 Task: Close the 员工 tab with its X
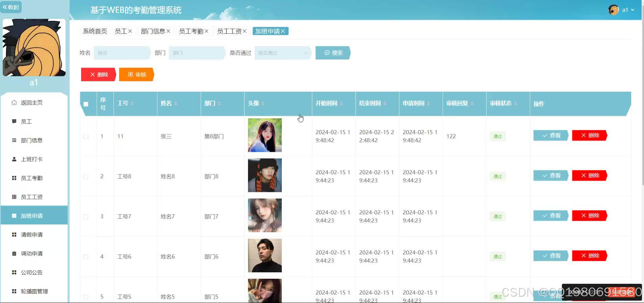click(130, 31)
